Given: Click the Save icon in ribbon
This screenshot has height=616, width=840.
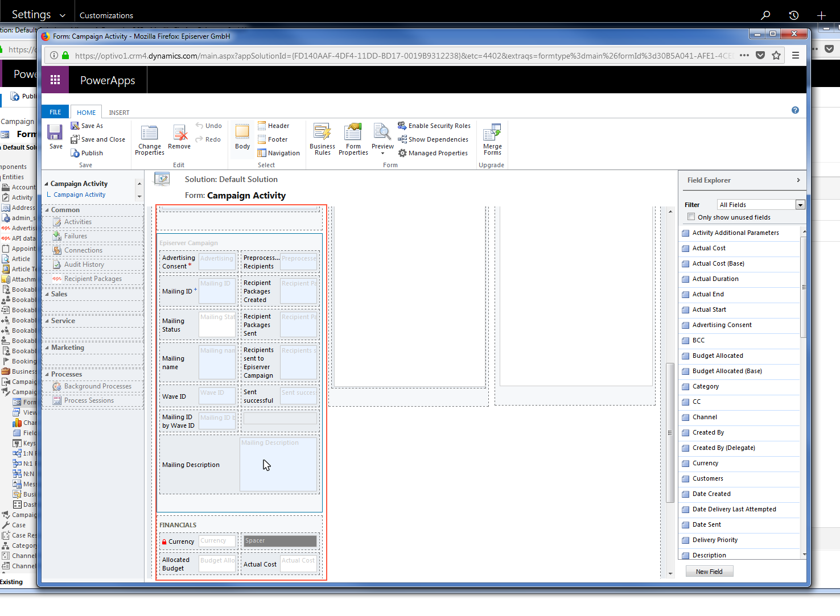Looking at the screenshot, I should pyautogui.click(x=55, y=137).
